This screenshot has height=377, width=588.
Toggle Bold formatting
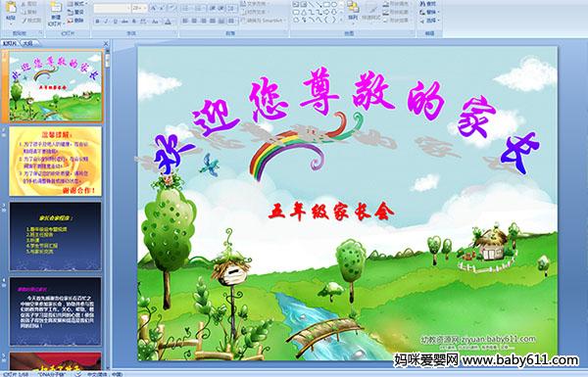tap(97, 22)
